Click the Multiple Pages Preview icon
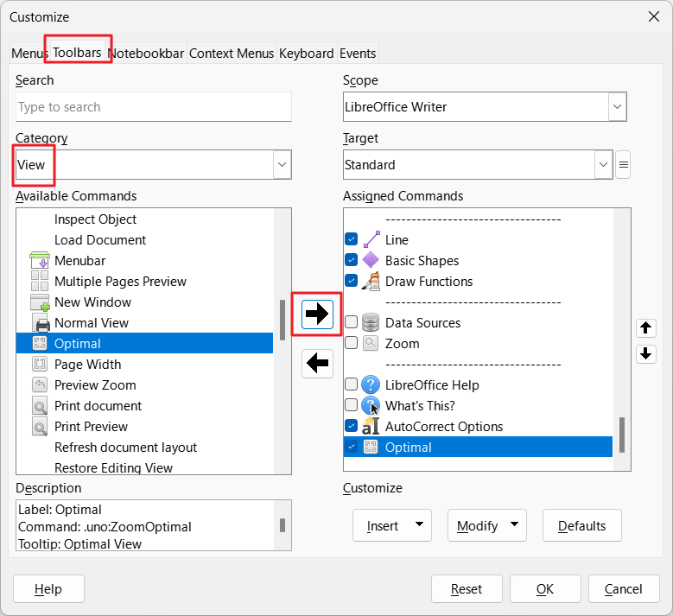Image resolution: width=673 pixels, height=616 pixels. (x=40, y=281)
